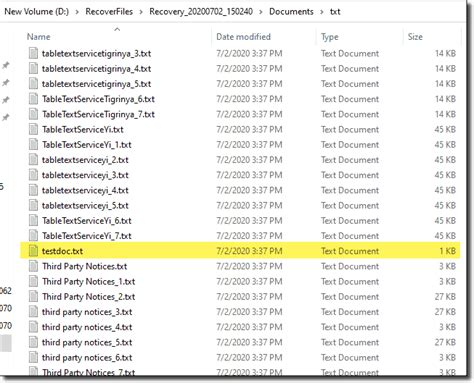Click date modified of tabletextserviceyi_2.txt

click(x=249, y=160)
